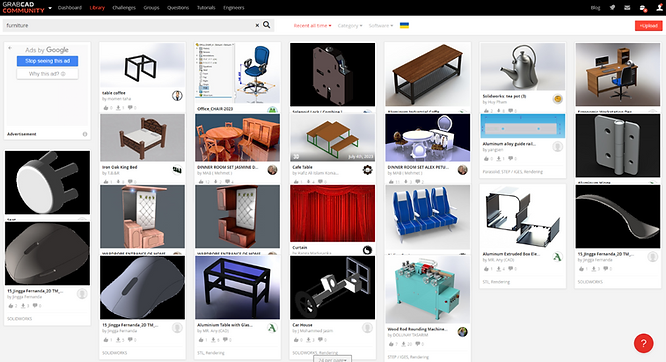
Task: Open the Library menu item
Action: coord(97,8)
